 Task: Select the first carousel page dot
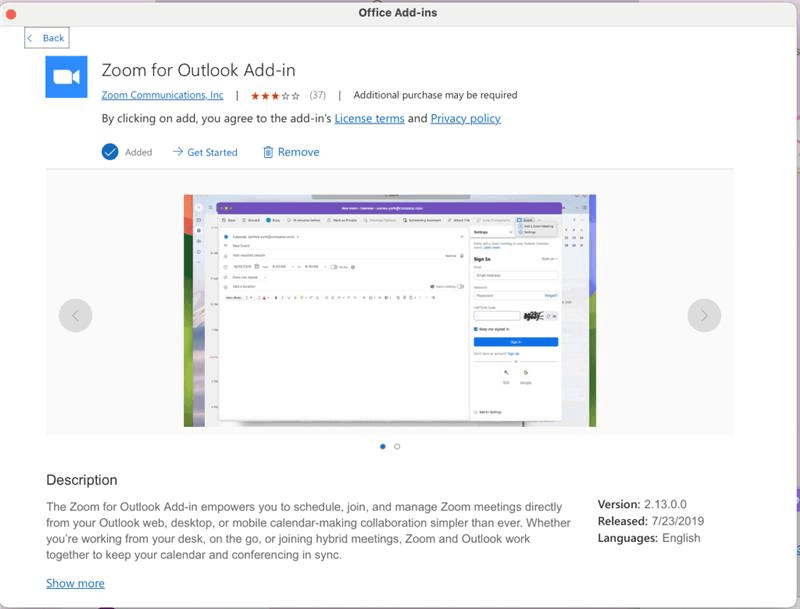click(x=383, y=446)
